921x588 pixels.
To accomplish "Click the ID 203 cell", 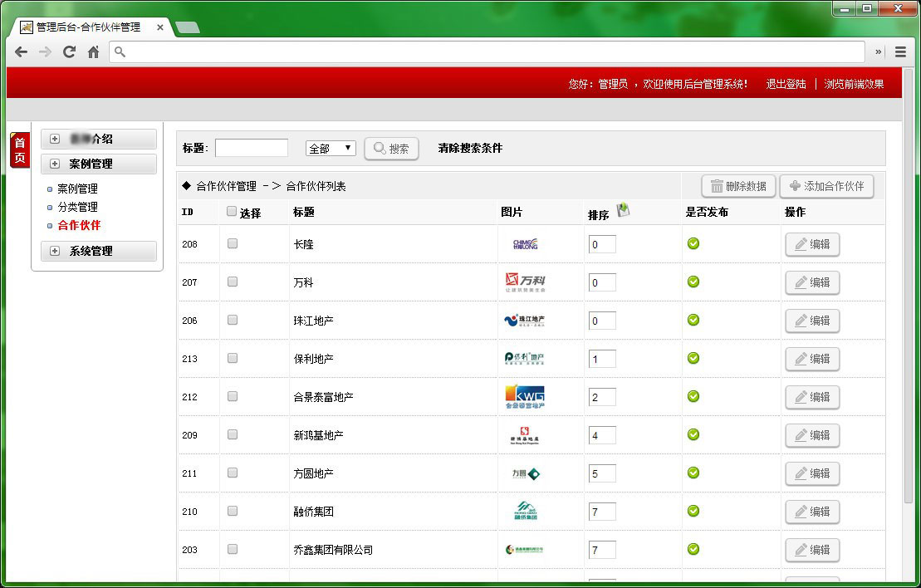I will pyautogui.click(x=189, y=550).
